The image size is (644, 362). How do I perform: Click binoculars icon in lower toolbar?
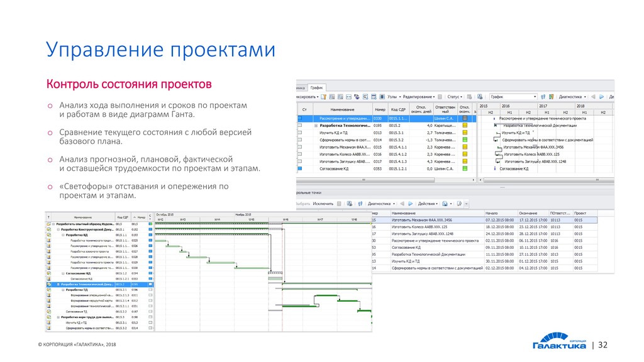(360, 204)
